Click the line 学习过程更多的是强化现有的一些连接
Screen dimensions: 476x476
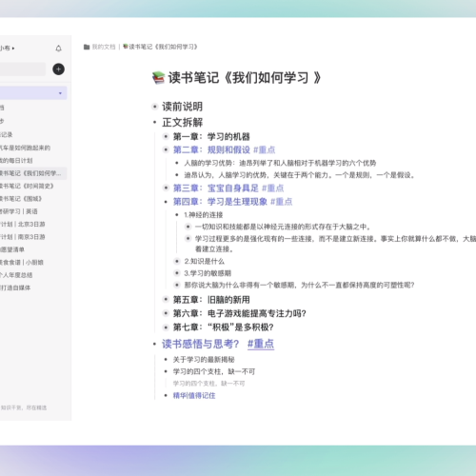click(335, 244)
